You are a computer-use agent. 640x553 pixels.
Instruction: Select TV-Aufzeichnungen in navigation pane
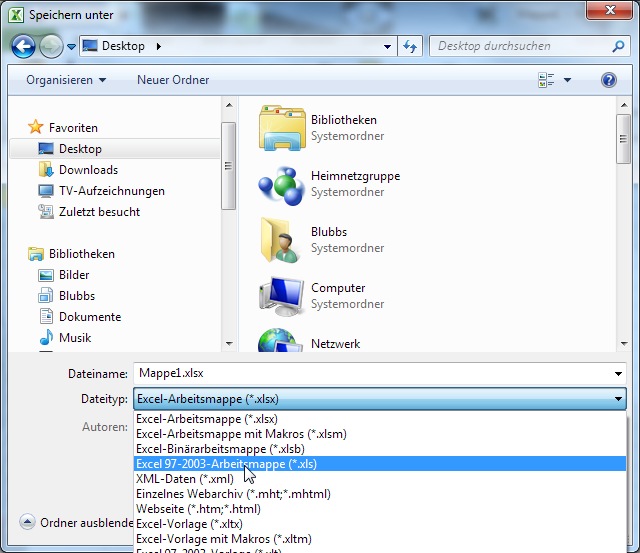click(x=112, y=191)
